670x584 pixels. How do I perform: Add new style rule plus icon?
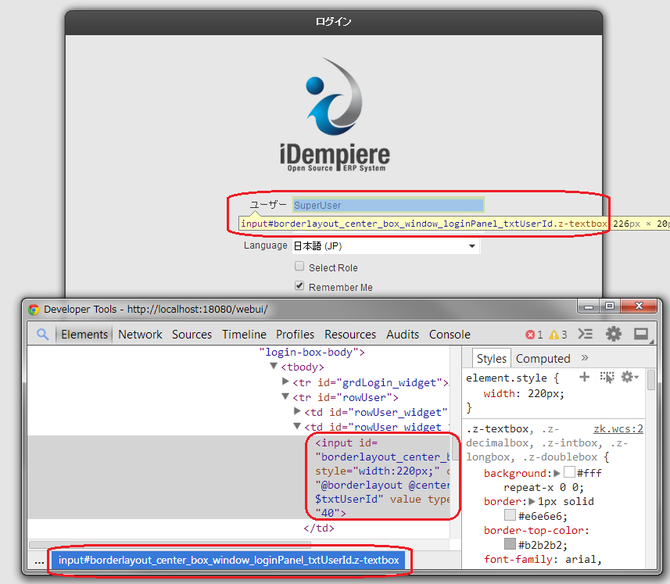coord(584,377)
